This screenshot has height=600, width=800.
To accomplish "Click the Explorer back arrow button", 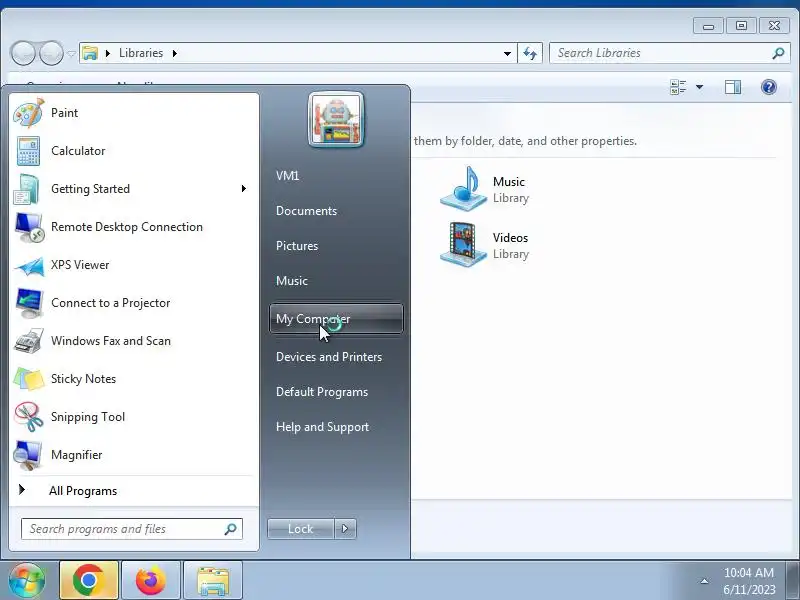I will tap(23, 53).
